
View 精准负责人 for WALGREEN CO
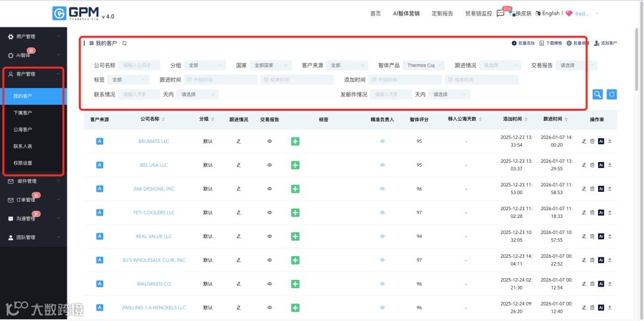click(382, 284)
